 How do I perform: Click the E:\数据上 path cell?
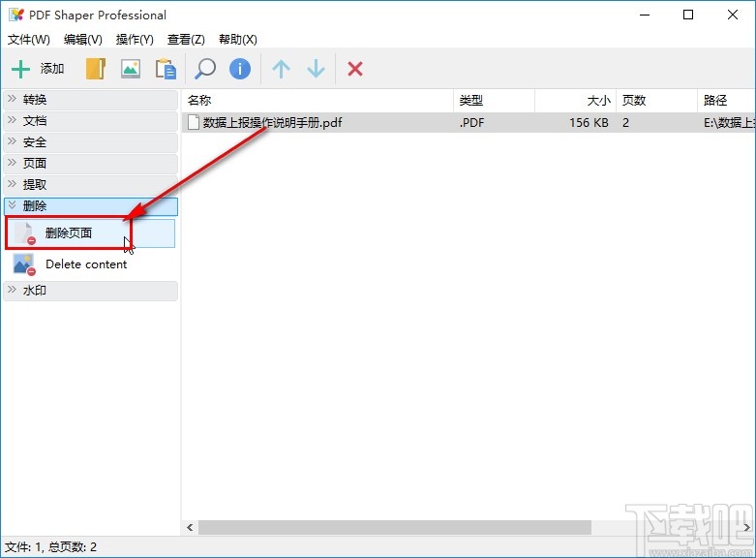coord(729,123)
